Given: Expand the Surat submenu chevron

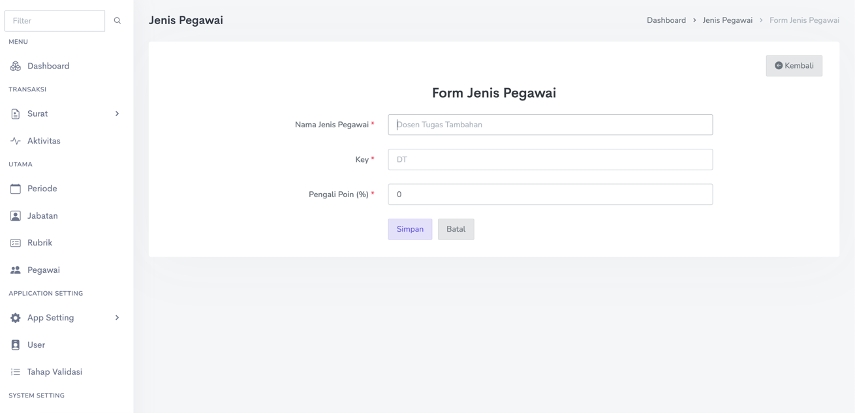Looking at the screenshot, I should coord(118,114).
